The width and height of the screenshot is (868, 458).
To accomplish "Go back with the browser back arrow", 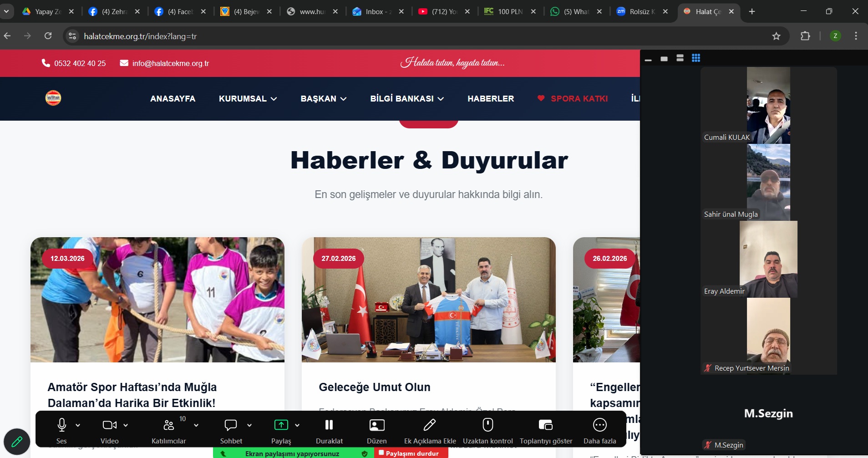I will click(7, 36).
